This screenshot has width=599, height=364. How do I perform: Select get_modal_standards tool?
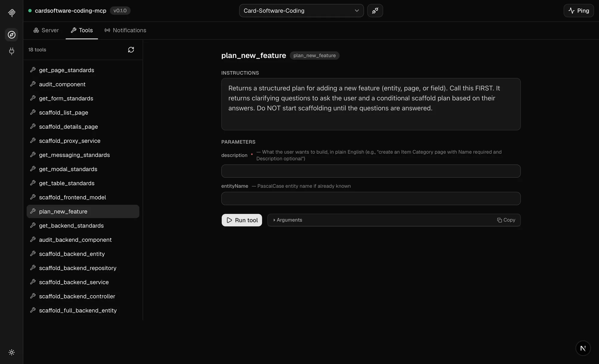point(83,169)
